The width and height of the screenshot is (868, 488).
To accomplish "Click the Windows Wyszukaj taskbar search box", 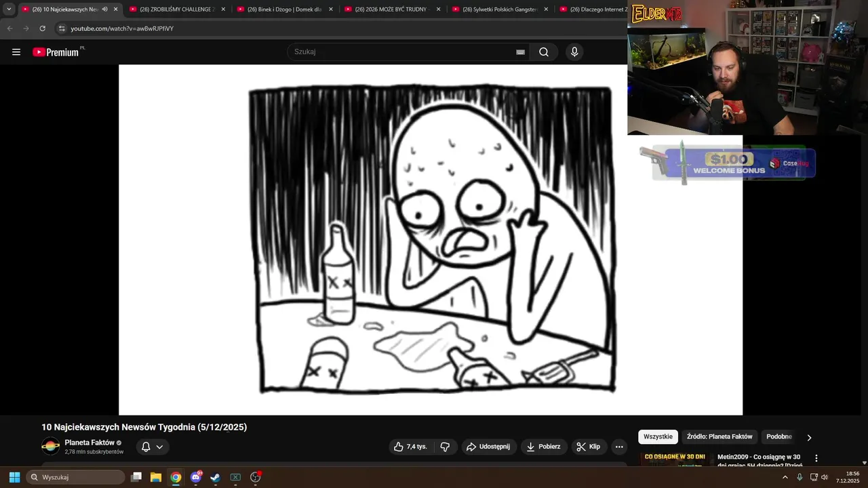I will click(x=76, y=477).
